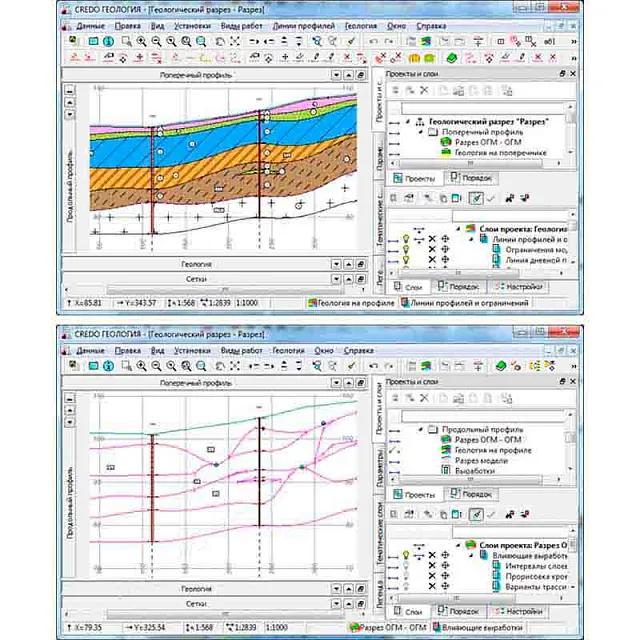Switch to the Настройки tab in the upper window
The image size is (640, 640).
pos(526,286)
